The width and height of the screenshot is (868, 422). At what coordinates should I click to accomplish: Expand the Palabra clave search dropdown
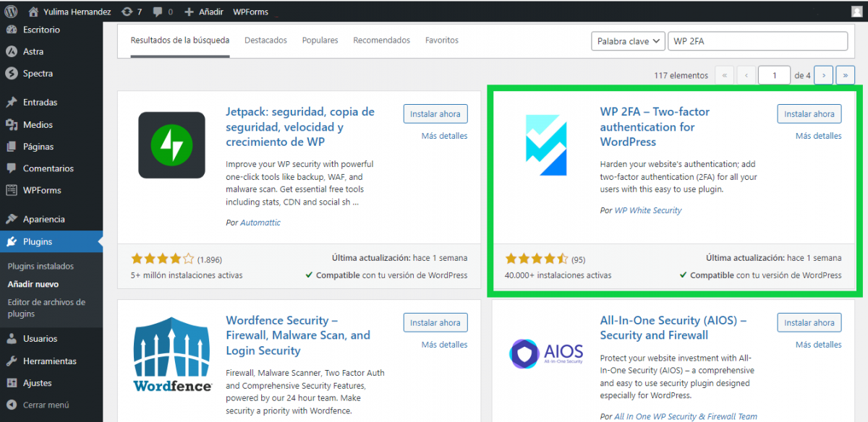tap(627, 41)
